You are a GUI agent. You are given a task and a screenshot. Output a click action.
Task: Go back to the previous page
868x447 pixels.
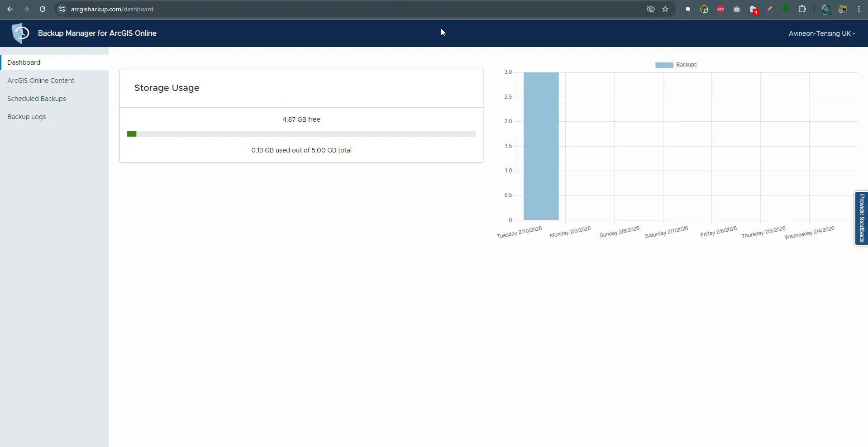click(10, 9)
